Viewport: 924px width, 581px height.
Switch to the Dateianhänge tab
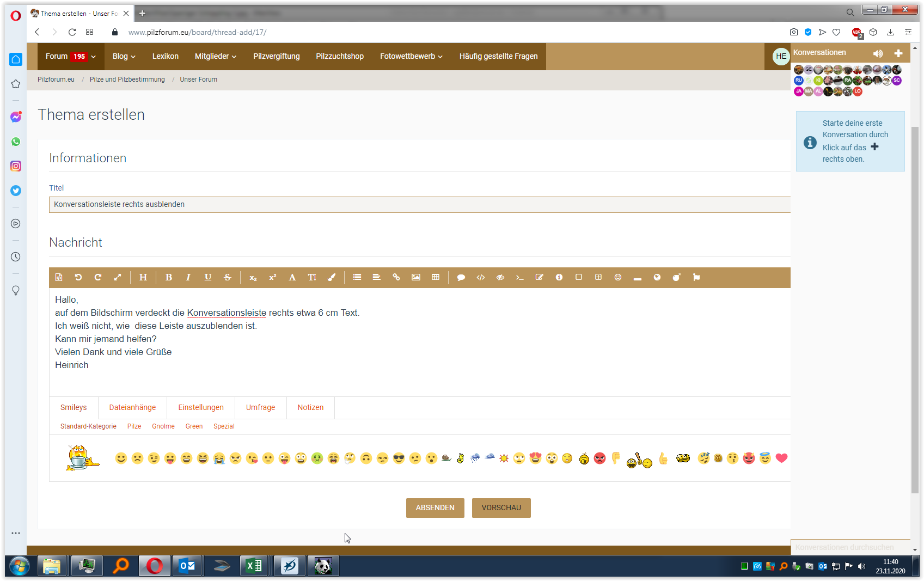pyautogui.click(x=132, y=407)
